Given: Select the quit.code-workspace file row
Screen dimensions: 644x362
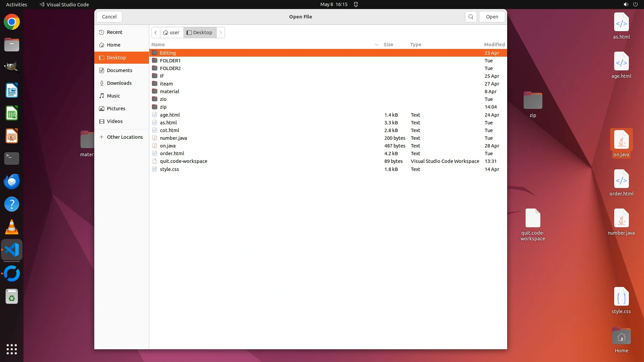Looking at the screenshot, I should [183, 161].
